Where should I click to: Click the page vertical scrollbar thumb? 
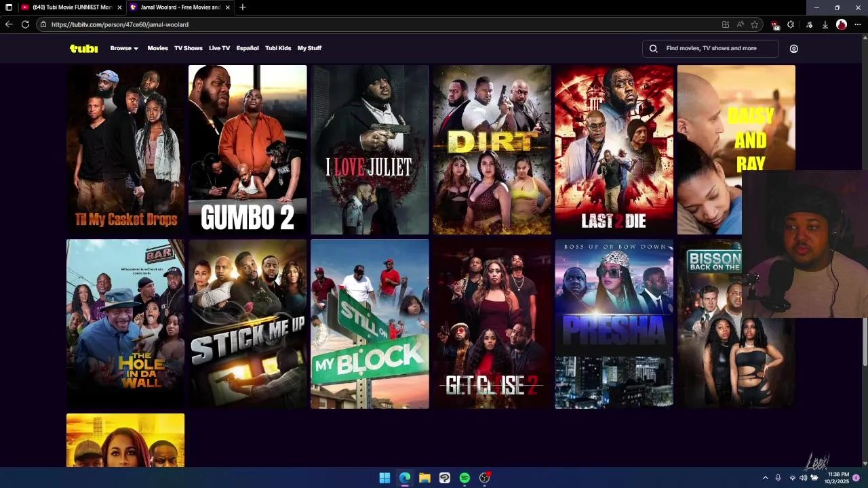click(865, 342)
